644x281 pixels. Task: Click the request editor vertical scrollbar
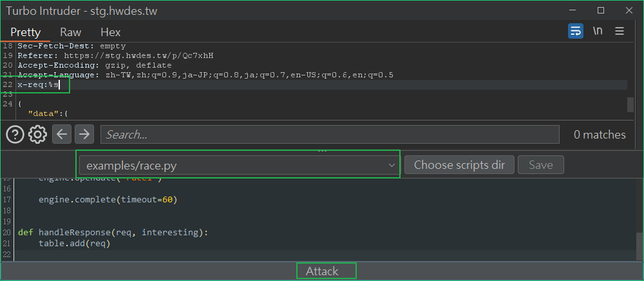630,104
